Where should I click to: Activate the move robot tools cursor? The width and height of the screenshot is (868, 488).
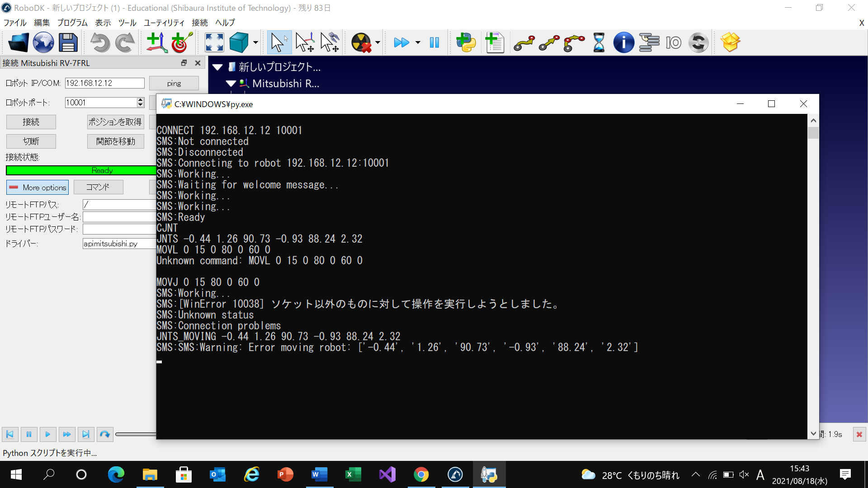tap(330, 43)
